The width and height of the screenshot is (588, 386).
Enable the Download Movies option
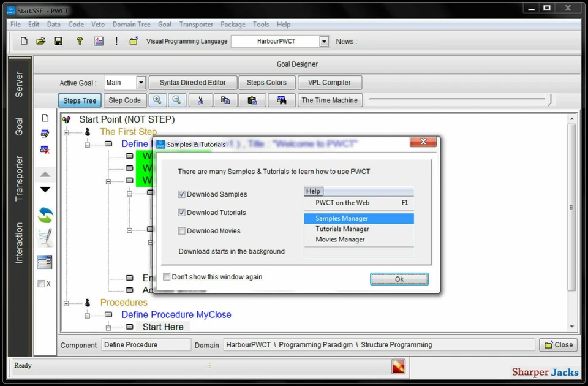[180, 231]
